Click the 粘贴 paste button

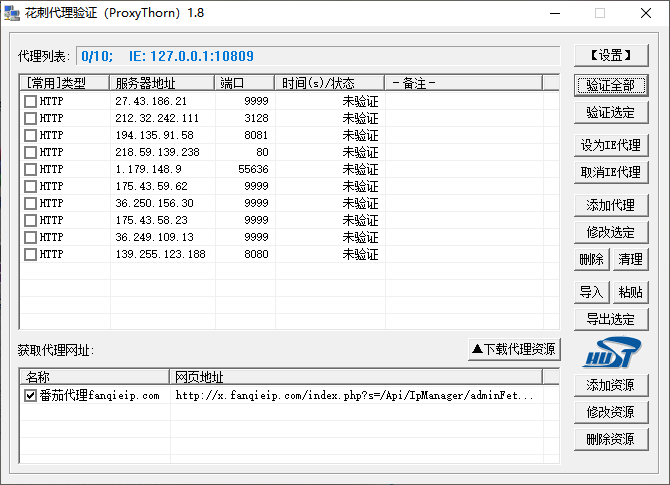[630, 292]
